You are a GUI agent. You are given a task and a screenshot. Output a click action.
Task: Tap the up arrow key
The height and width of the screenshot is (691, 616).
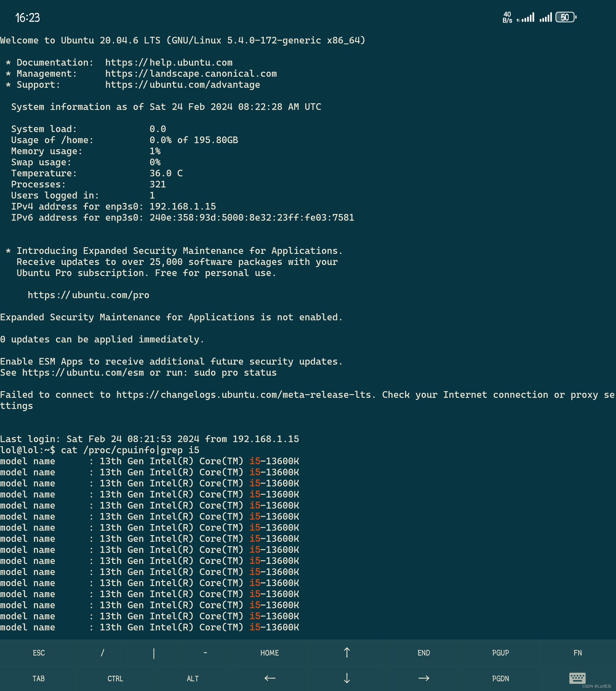pyautogui.click(x=346, y=653)
